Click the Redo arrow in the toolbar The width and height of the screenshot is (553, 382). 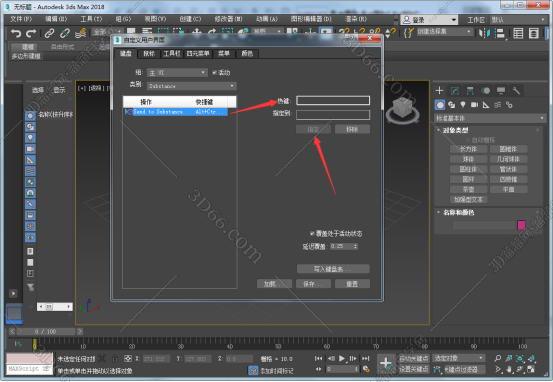[x=31, y=33]
